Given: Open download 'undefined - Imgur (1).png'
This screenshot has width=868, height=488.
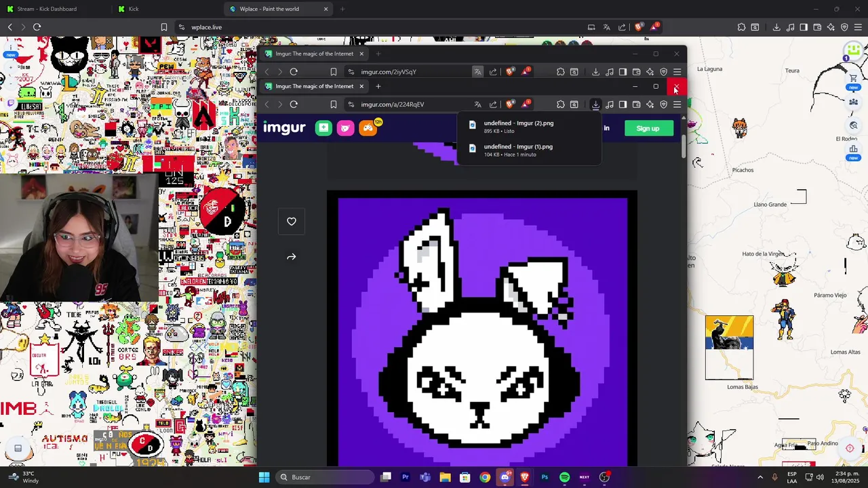Looking at the screenshot, I should (x=528, y=150).
